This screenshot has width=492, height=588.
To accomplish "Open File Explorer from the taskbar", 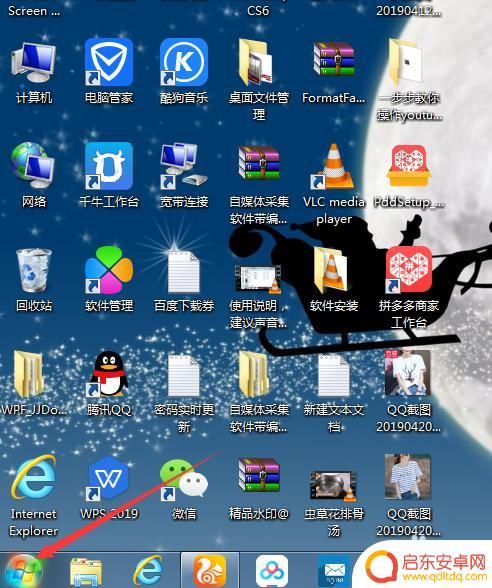I will click(x=86, y=572).
